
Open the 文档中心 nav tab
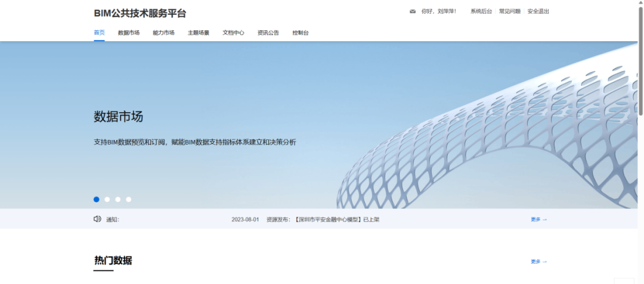click(x=233, y=33)
